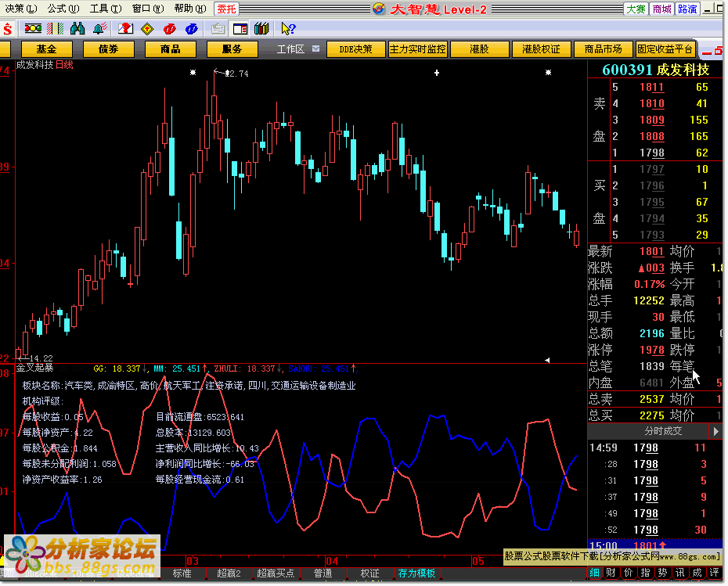Expand the 工作区 dropdown arrow
The image size is (728, 586).
(315, 49)
